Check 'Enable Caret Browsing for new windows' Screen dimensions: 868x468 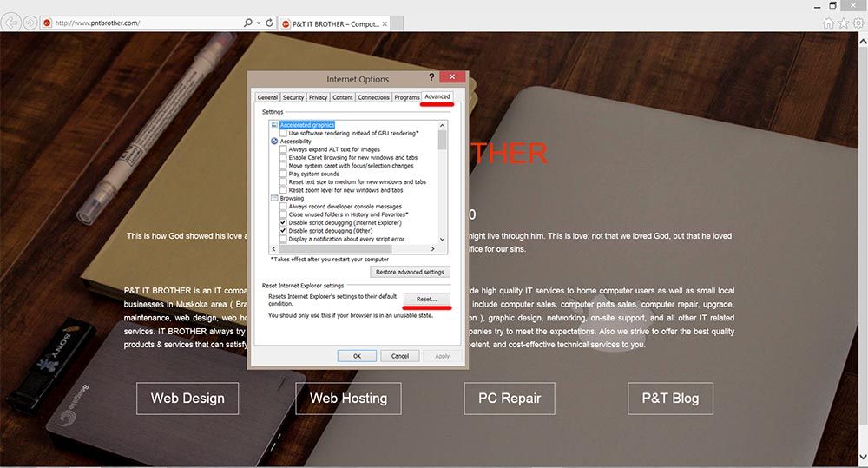[x=283, y=157]
